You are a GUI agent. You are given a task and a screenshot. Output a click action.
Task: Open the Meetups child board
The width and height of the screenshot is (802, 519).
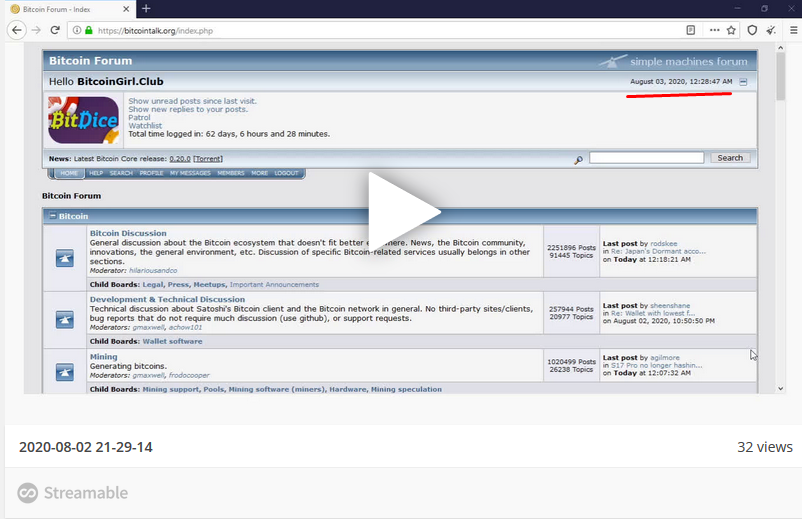(209, 285)
